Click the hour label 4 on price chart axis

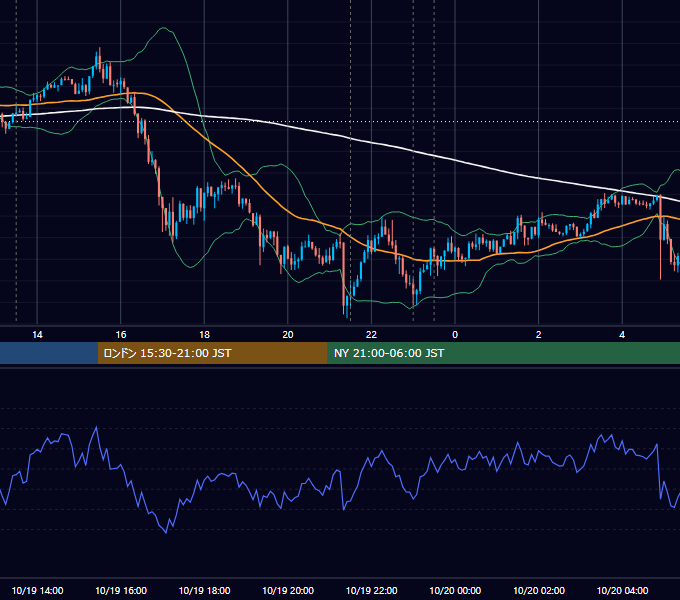[622, 335]
